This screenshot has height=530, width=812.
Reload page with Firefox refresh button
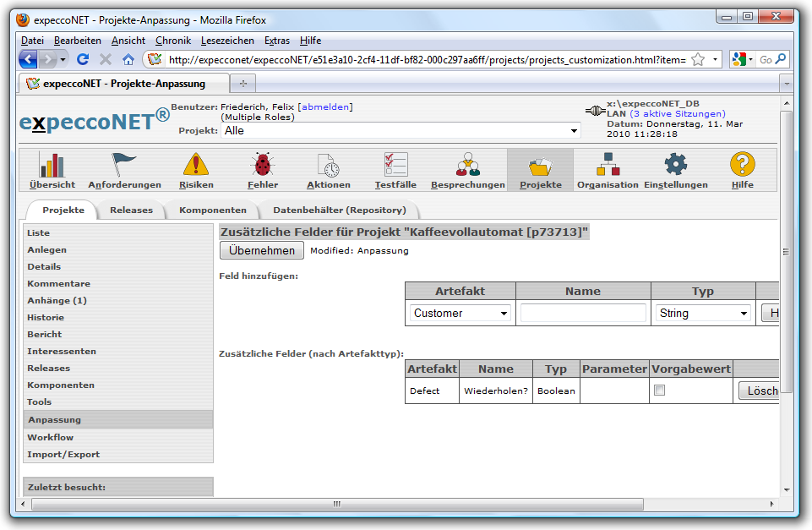pyautogui.click(x=83, y=59)
